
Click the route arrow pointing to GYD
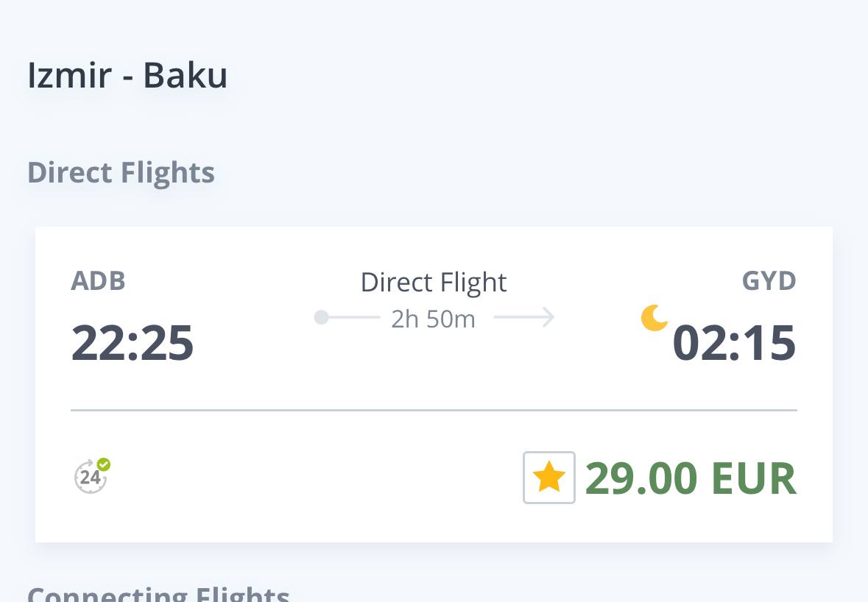(523, 318)
